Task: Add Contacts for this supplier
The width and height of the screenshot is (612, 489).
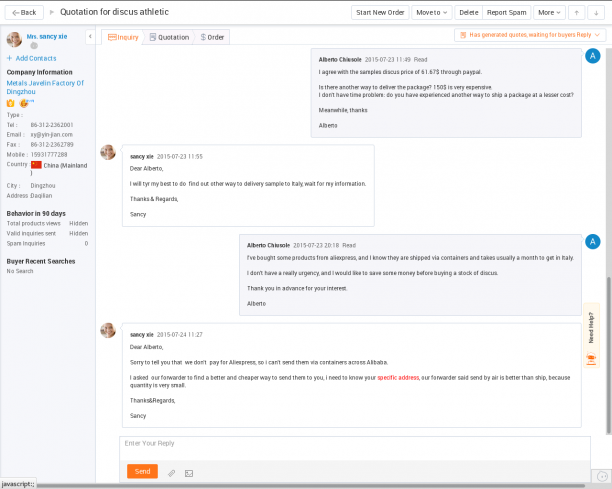Action: (x=32, y=58)
